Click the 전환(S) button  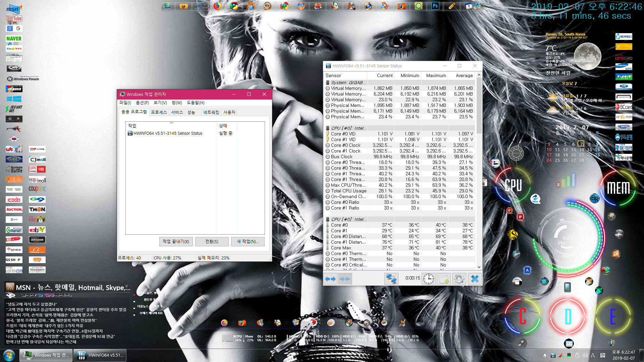click(x=212, y=242)
